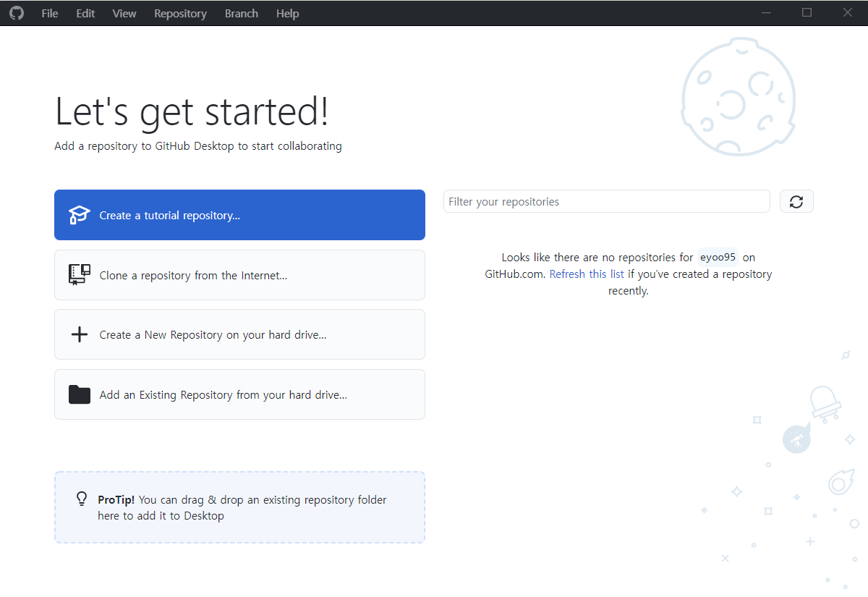Close the GitHub Desktop window
The image size is (868, 597).
pos(848,13)
